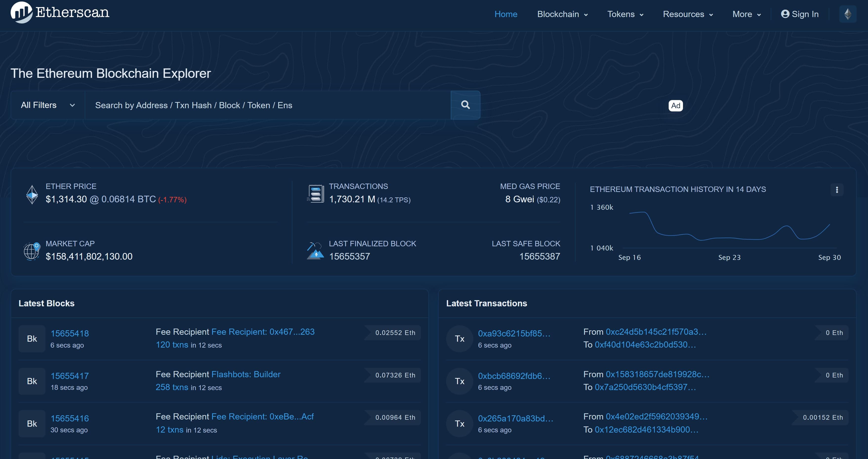The height and width of the screenshot is (459, 868).
Task: Click the Tx badge for 0xa93c6215bf85 transaction
Action: tap(459, 339)
